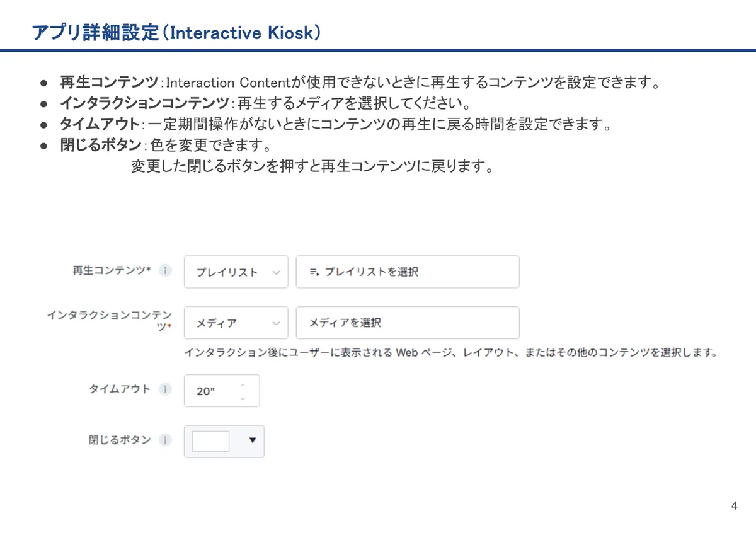Increase timeout with the up arrow
756x535 pixels.
pos(243,385)
